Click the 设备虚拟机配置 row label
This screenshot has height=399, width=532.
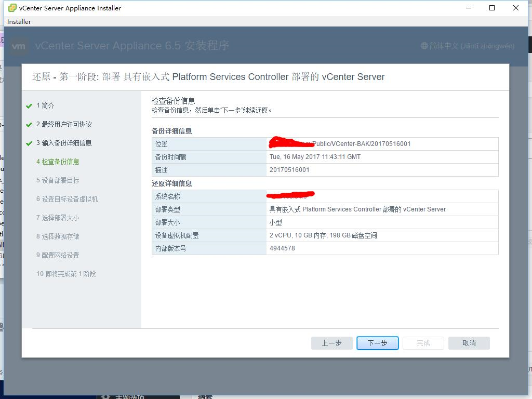click(x=177, y=235)
